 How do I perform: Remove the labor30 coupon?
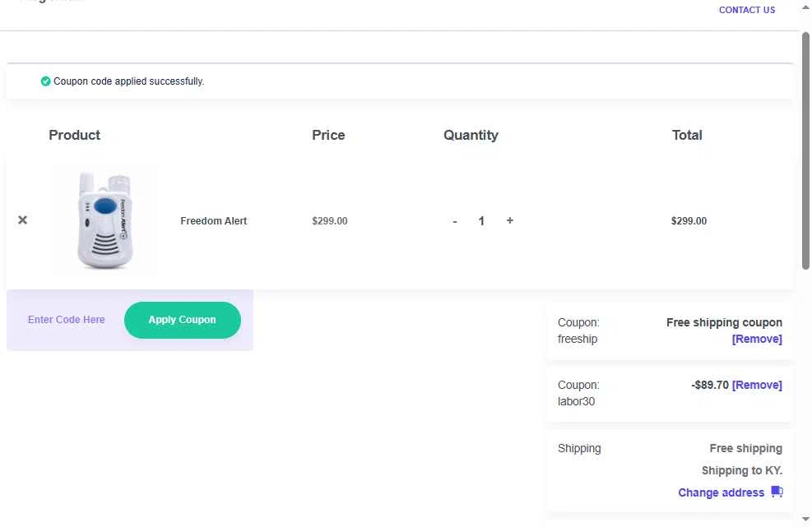pos(757,385)
